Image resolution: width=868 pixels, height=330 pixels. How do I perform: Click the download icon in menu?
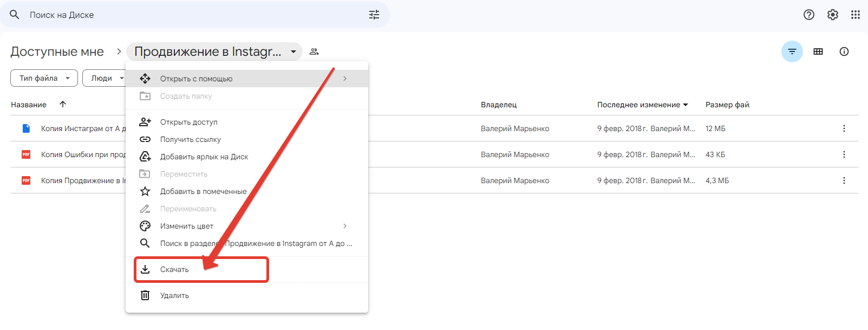[145, 269]
